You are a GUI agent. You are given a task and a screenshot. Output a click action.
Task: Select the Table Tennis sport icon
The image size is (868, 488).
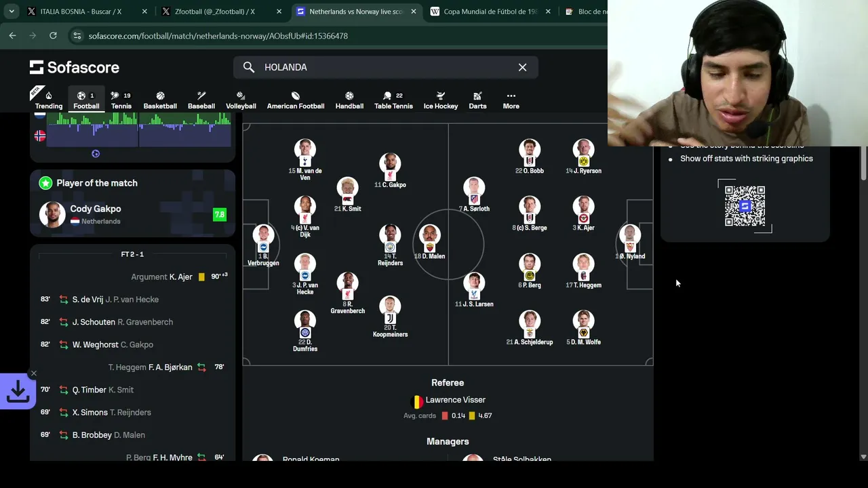tap(393, 100)
